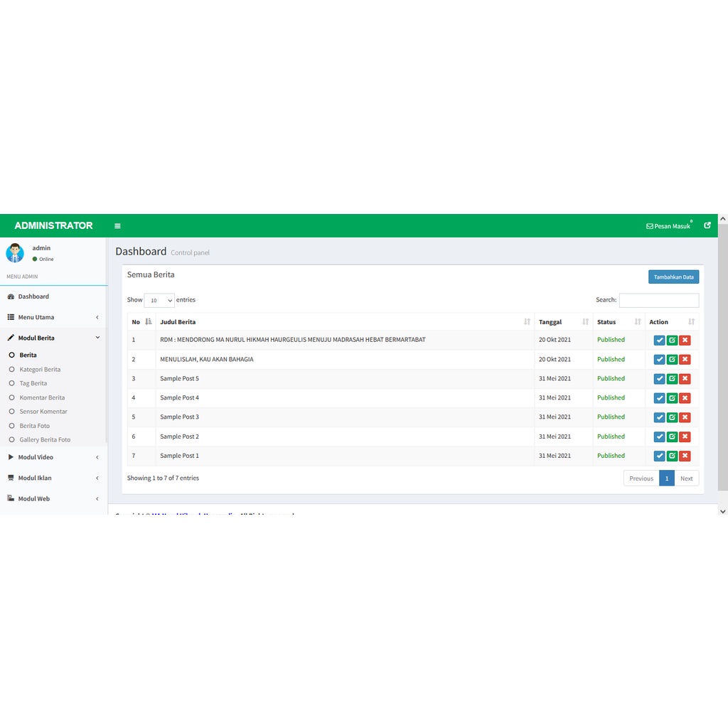
Task: Open the show entries count dropdown
Action: pyautogui.click(x=159, y=301)
